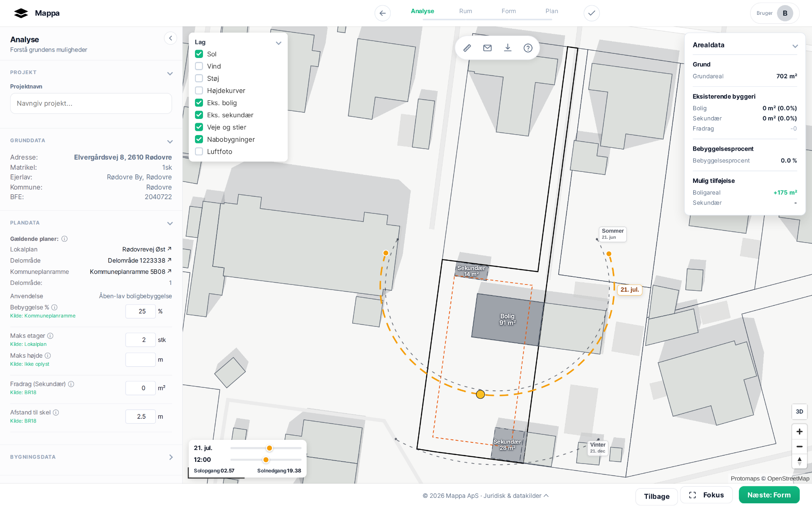The width and height of the screenshot is (812, 508).
Task: Open the Rødovrevej Øst lokalplan link
Action: [147, 249]
